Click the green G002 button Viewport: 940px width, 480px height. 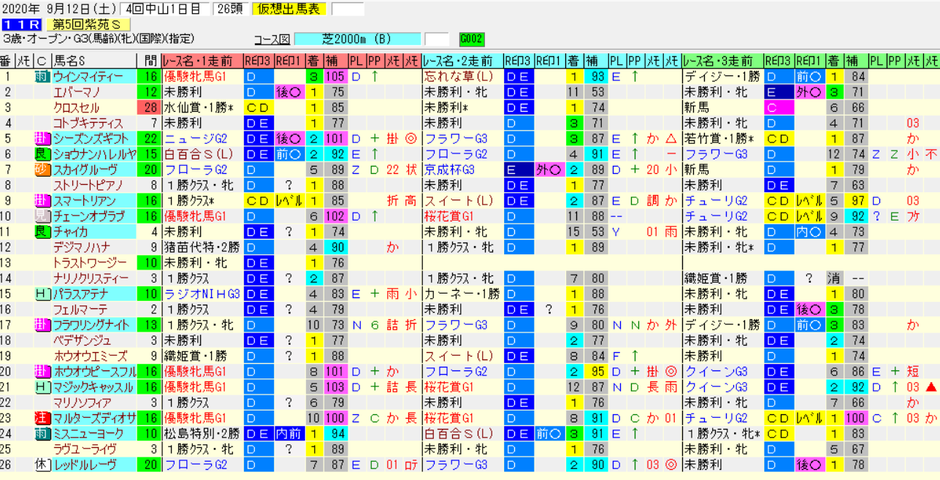[472, 40]
